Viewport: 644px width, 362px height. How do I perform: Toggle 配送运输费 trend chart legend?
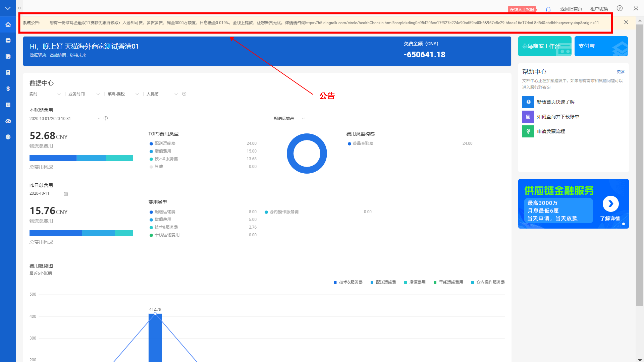pos(383,282)
